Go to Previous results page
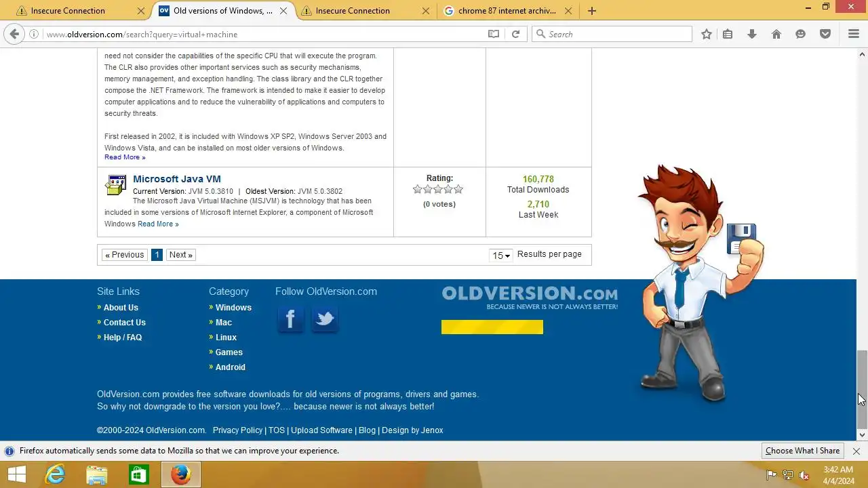The width and height of the screenshot is (868, 488). tap(125, 255)
